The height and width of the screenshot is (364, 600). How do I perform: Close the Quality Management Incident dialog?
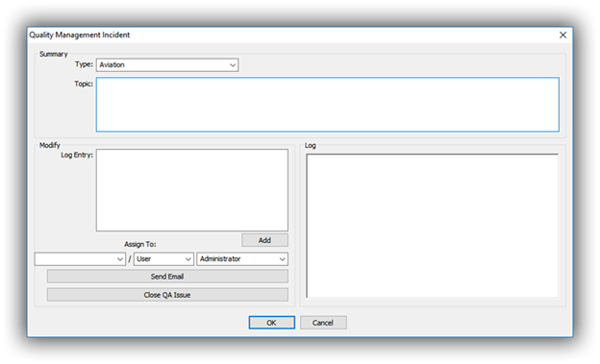pyautogui.click(x=562, y=36)
